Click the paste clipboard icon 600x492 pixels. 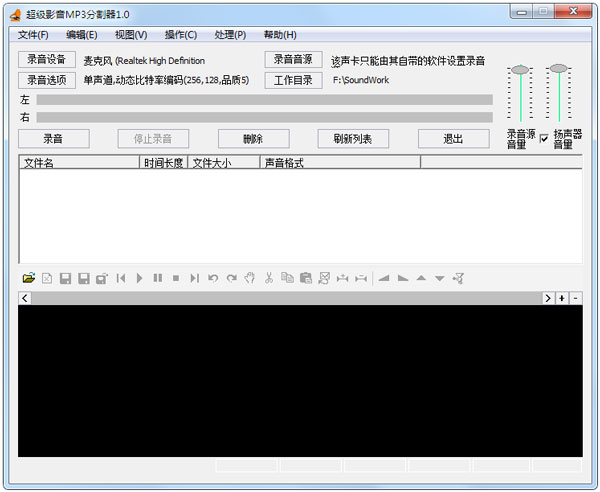point(306,278)
